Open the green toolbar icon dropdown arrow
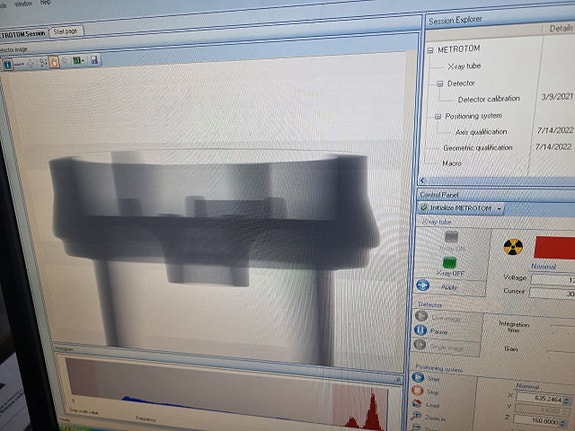Image resolution: width=575 pixels, height=431 pixels. (84, 61)
